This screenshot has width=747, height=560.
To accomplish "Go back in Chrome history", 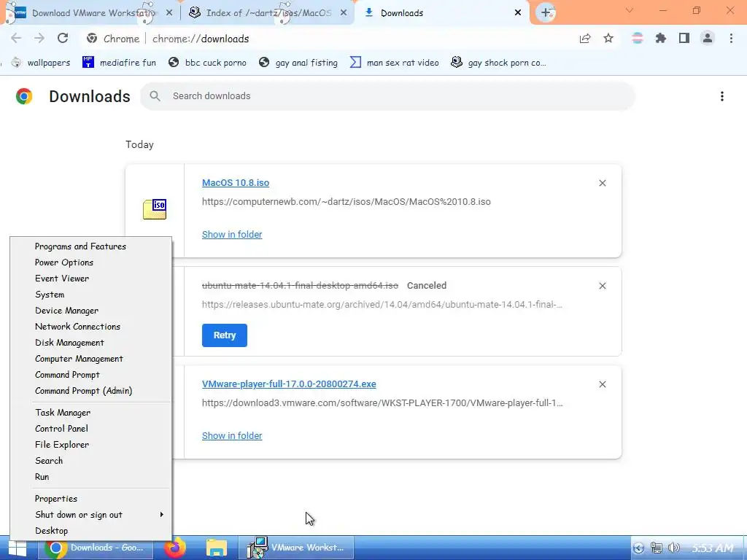I will tap(16, 39).
